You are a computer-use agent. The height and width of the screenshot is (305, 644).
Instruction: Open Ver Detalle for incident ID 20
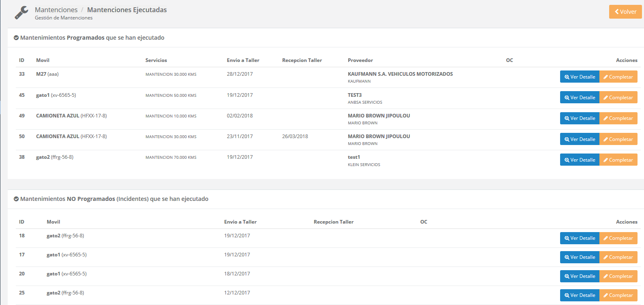(x=579, y=276)
